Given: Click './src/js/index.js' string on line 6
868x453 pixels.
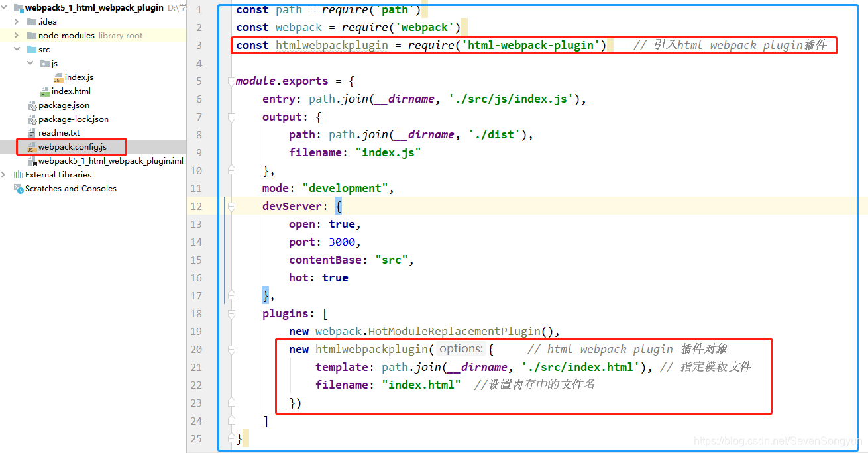Looking at the screenshot, I should [x=511, y=99].
